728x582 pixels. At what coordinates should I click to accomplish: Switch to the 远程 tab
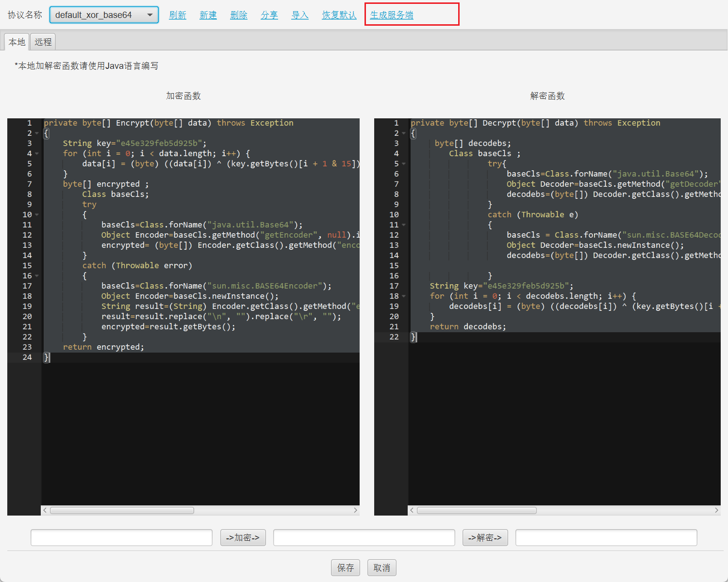[x=43, y=42]
